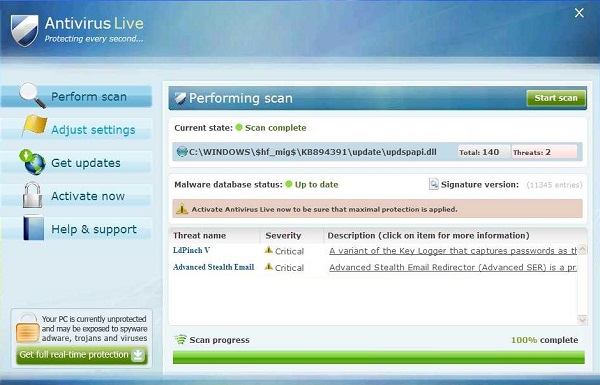This screenshot has height=385, width=600.
Task: Click the Activate Antivirus Live warning banner
Action: tap(377, 209)
